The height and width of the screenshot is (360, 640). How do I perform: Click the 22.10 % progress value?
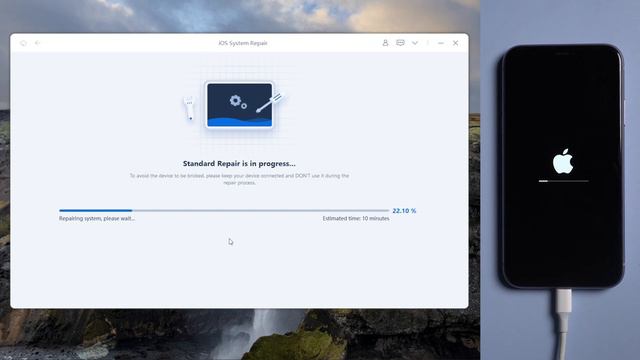pyautogui.click(x=404, y=211)
